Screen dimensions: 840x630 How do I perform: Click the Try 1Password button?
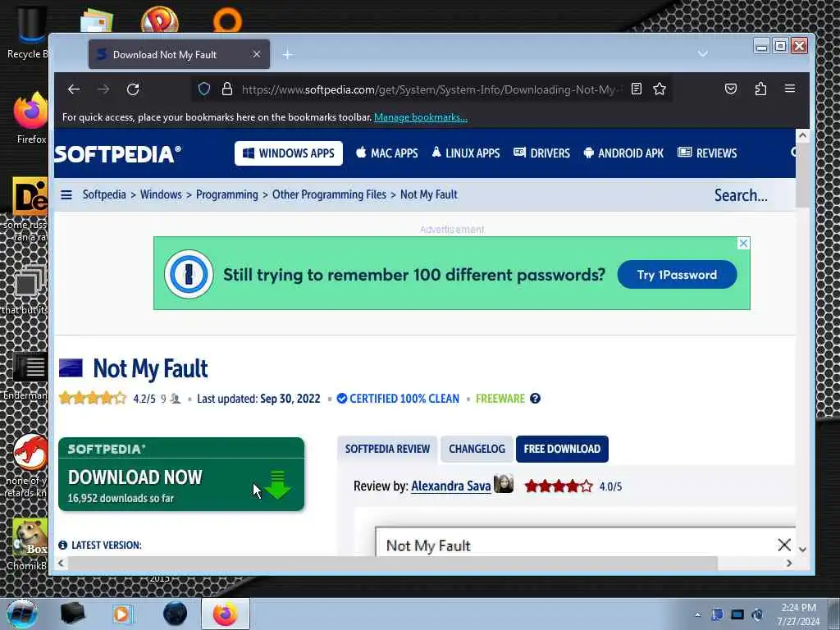[677, 275]
